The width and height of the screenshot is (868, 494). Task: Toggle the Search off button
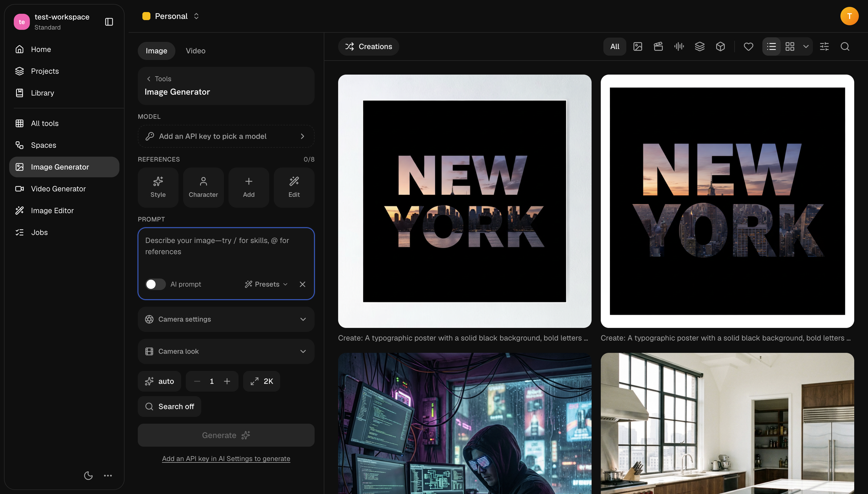(169, 406)
